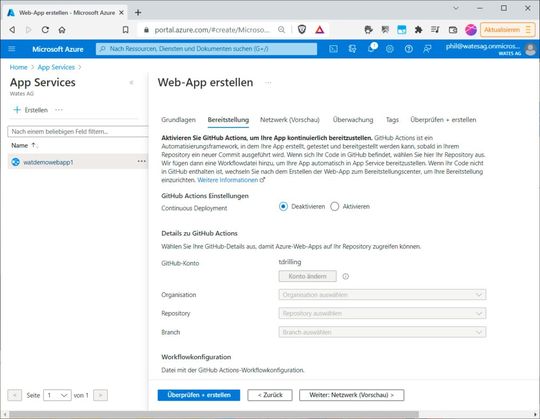This screenshot has width=540, height=419.
Task: Open Azure portal settings gear
Action: point(390,49)
